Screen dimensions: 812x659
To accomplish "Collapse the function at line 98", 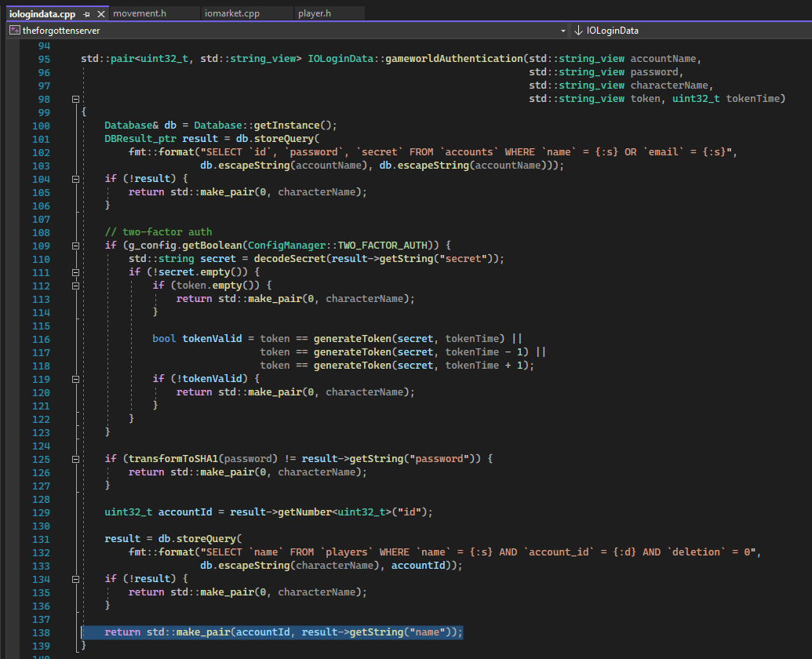I will point(75,99).
